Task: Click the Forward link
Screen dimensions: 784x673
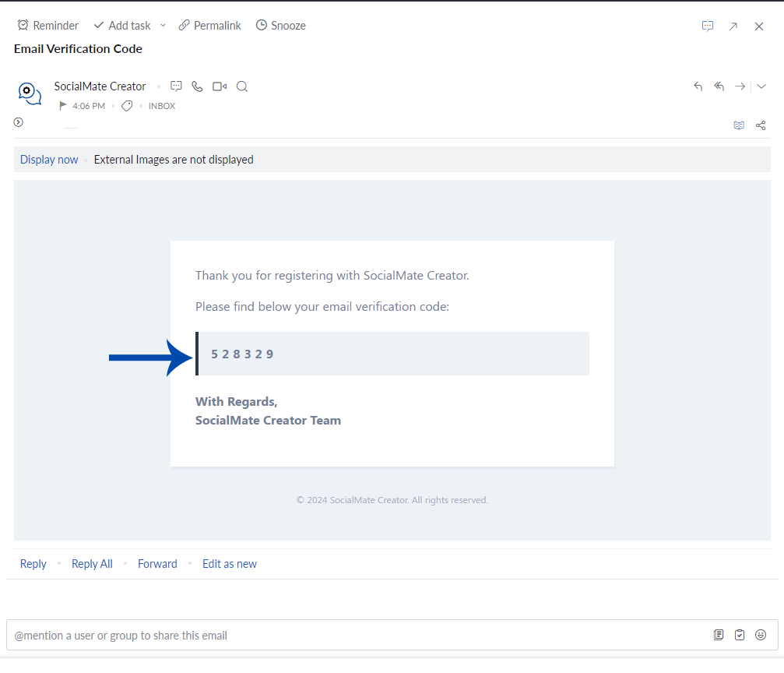Action: pyautogui.click(x=157, y=564)
